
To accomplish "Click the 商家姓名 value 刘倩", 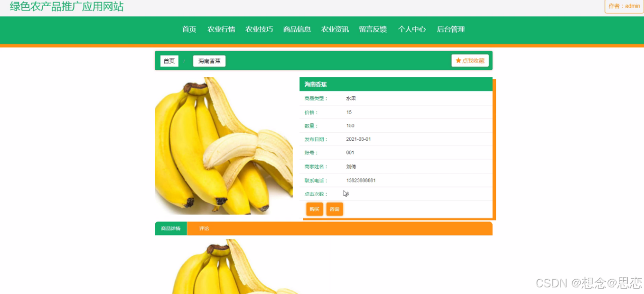I will click(x=351, y=167).
